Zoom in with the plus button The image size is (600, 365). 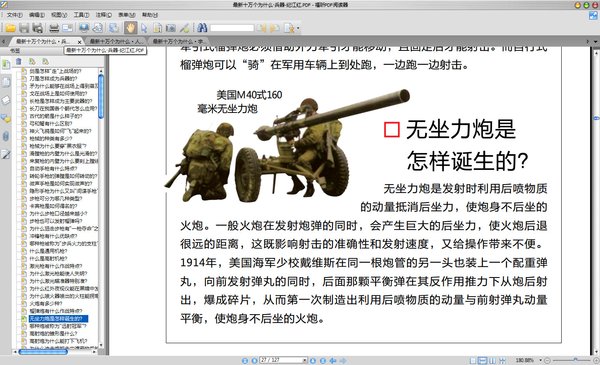click(x=596, y=360)
